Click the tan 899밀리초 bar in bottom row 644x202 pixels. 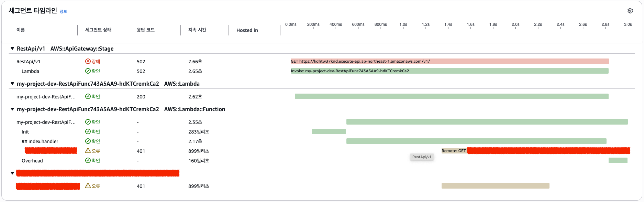(496, 186)
